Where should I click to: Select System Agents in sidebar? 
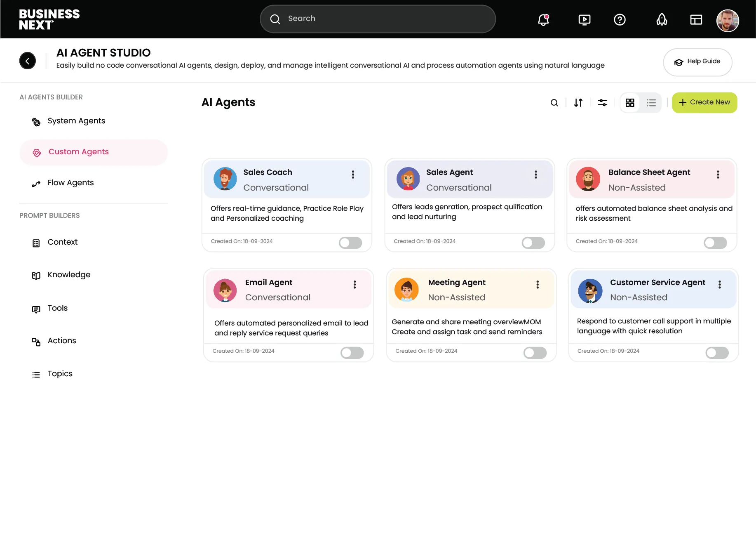[x=76, y=121]
